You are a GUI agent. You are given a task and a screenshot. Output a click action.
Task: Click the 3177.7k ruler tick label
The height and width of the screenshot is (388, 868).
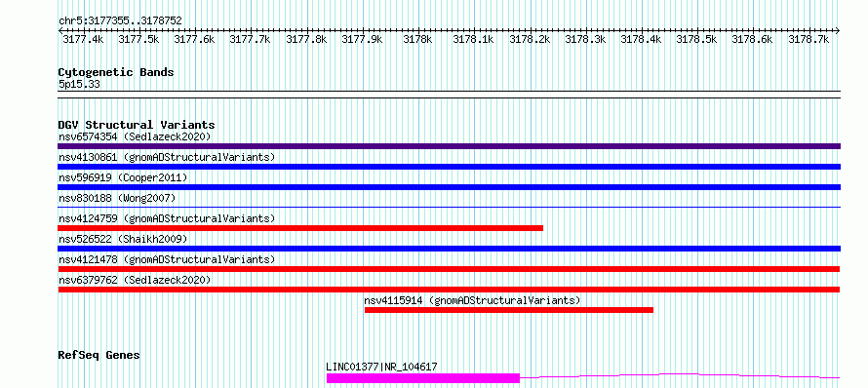pos(251,39)
